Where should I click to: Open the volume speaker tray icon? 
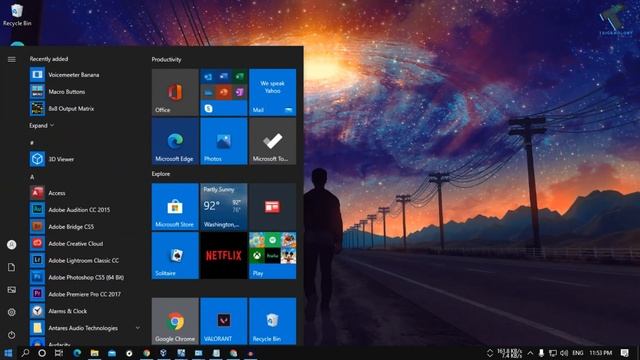pos(564,353)
